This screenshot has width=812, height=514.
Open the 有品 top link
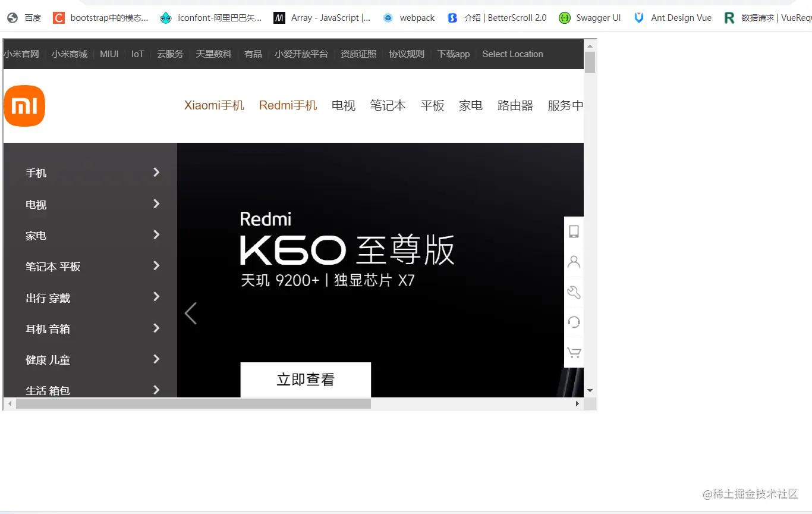(x=253, y=54)
